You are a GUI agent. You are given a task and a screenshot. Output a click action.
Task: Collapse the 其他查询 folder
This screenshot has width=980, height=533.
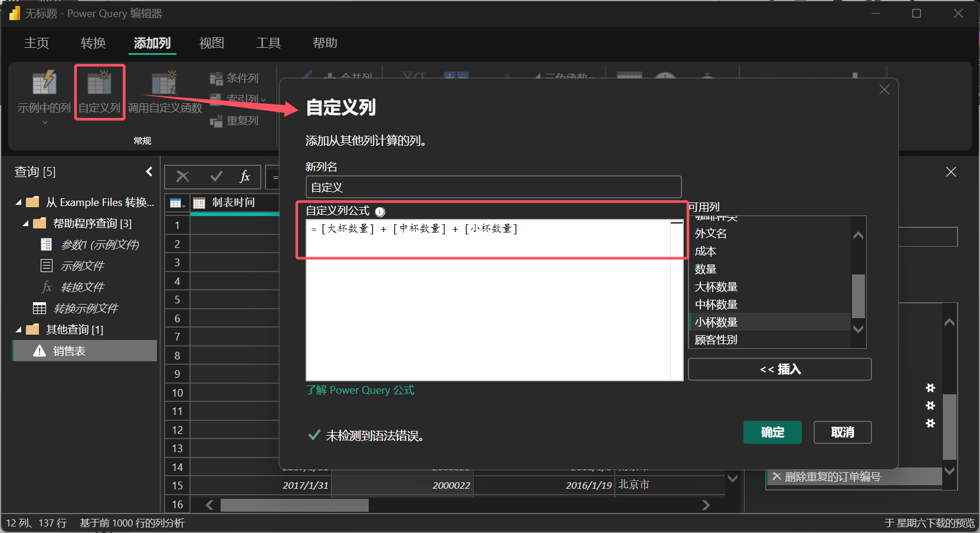[x=18, y=330]
